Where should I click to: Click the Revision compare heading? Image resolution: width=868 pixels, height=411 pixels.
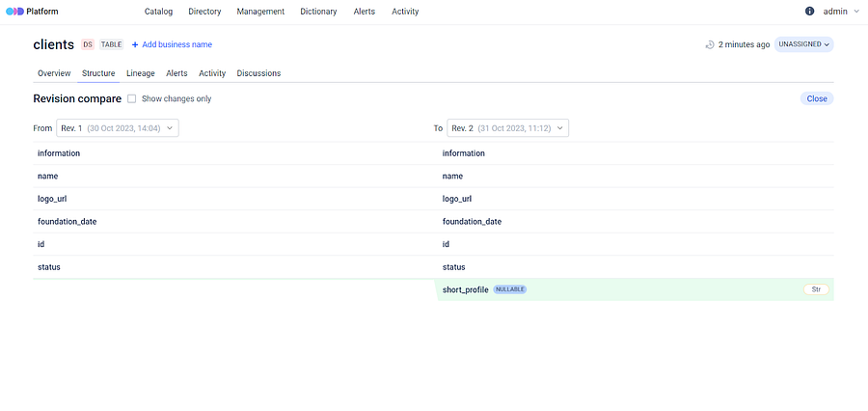pyautogui.click(x=77, y=98)
